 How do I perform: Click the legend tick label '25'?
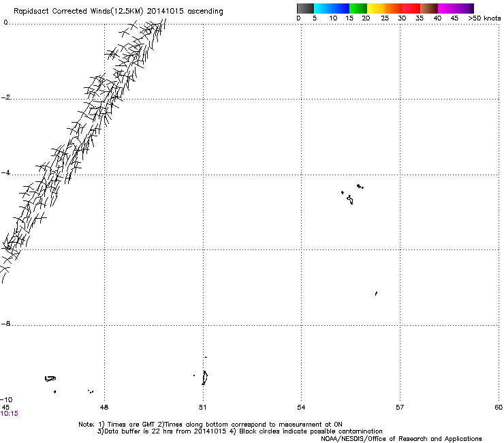click(385, 18)
